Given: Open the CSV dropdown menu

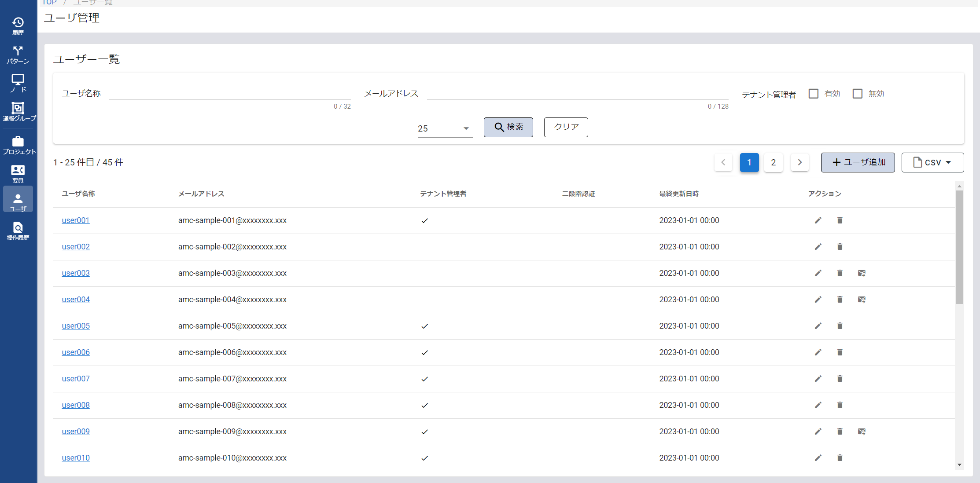Looking at the screenshot, I should pyautogui.click(x=932, y=162).
